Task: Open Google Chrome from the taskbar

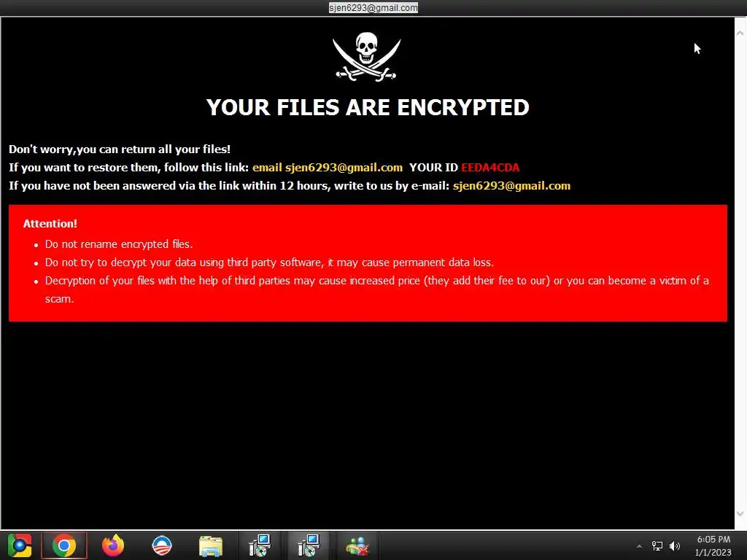Action: coord(64,545)
